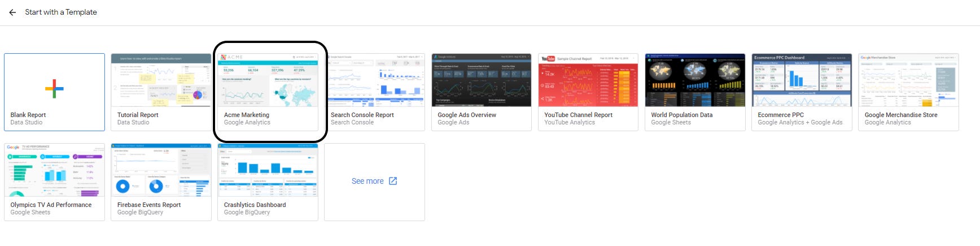Screen dimensions: 980x246
Task: Click the Start with a Template heading
Action: pyautogui.click(x=61, y=12)
